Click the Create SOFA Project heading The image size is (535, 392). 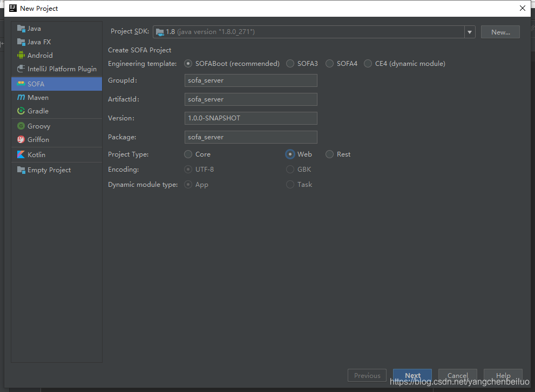[139, 50]
